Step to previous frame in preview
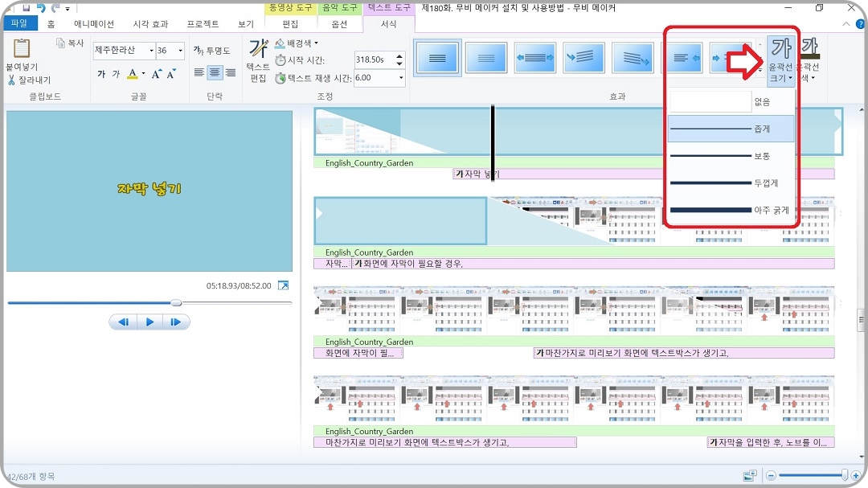The image size is (868, 488). pos(124,322)
